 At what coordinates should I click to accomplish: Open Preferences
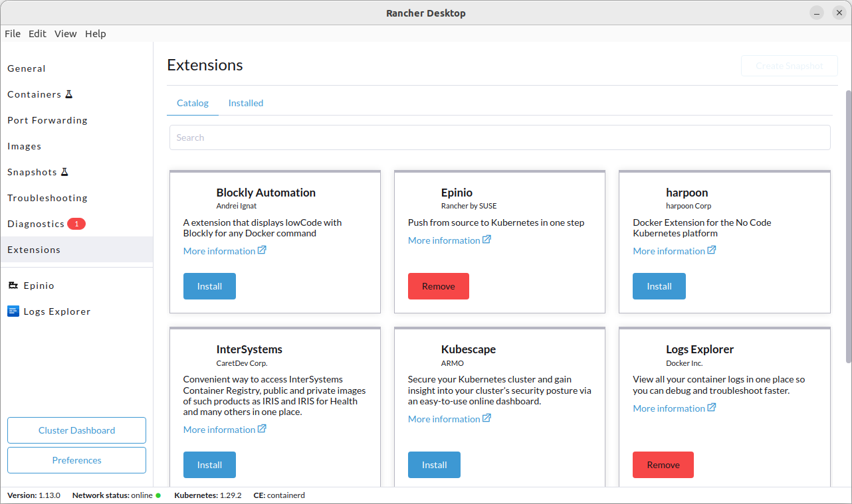(76, 460)
